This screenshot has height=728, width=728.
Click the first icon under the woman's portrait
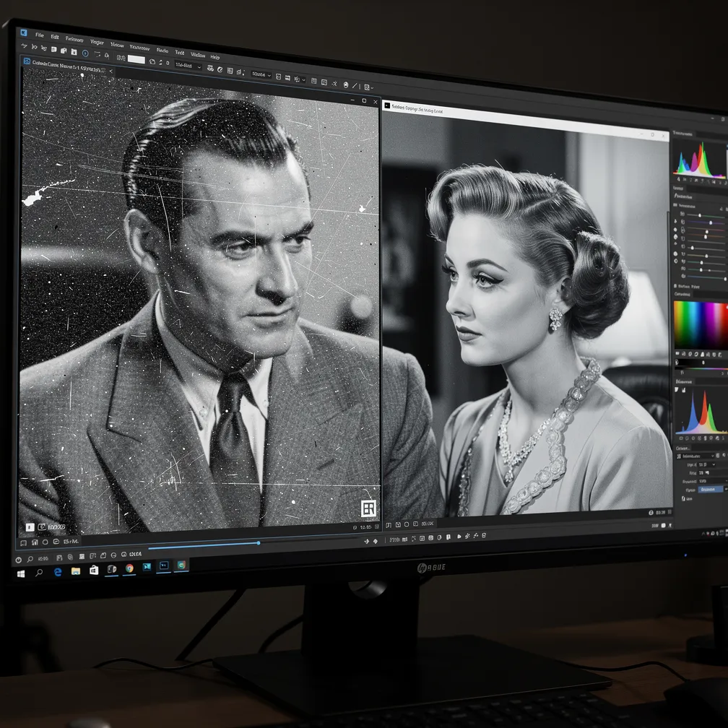pos(389,525)
